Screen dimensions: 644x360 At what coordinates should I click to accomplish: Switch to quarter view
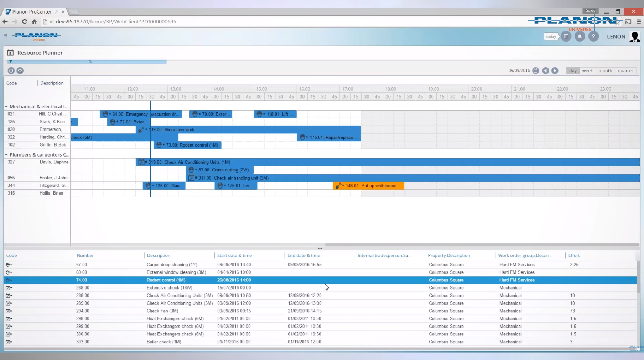[625, 71]
